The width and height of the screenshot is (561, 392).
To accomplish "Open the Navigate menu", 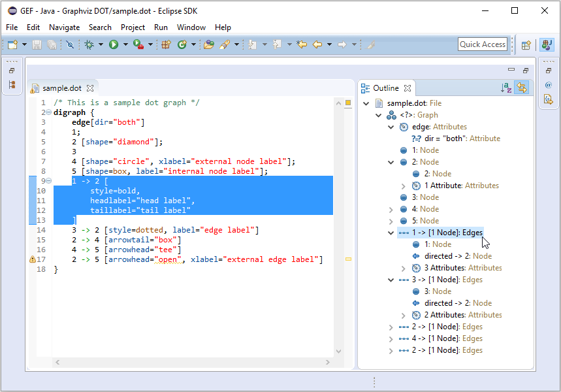I will tap(65, 27).
